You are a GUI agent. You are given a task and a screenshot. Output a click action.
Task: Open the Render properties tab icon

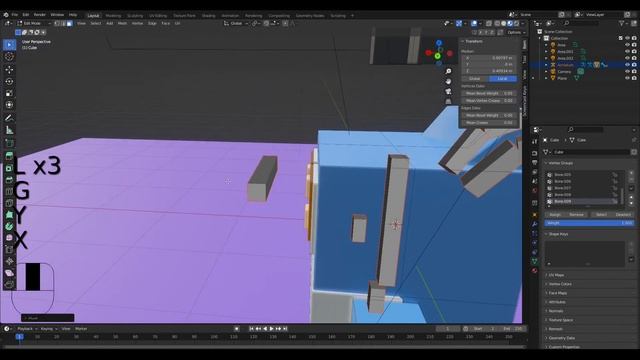[535, 153]
